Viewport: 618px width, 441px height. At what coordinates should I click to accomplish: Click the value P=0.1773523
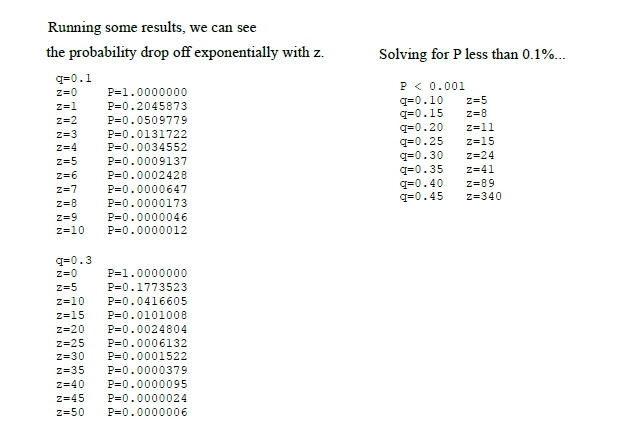point(147,287)
